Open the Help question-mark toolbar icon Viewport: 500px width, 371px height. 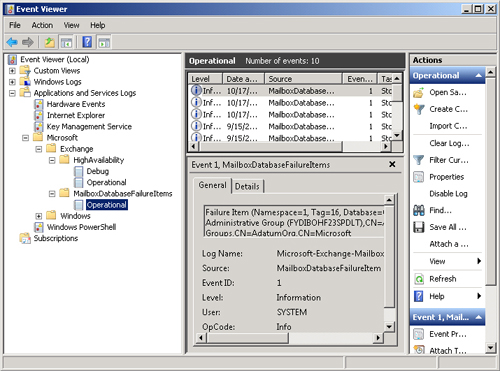[87, 42]
